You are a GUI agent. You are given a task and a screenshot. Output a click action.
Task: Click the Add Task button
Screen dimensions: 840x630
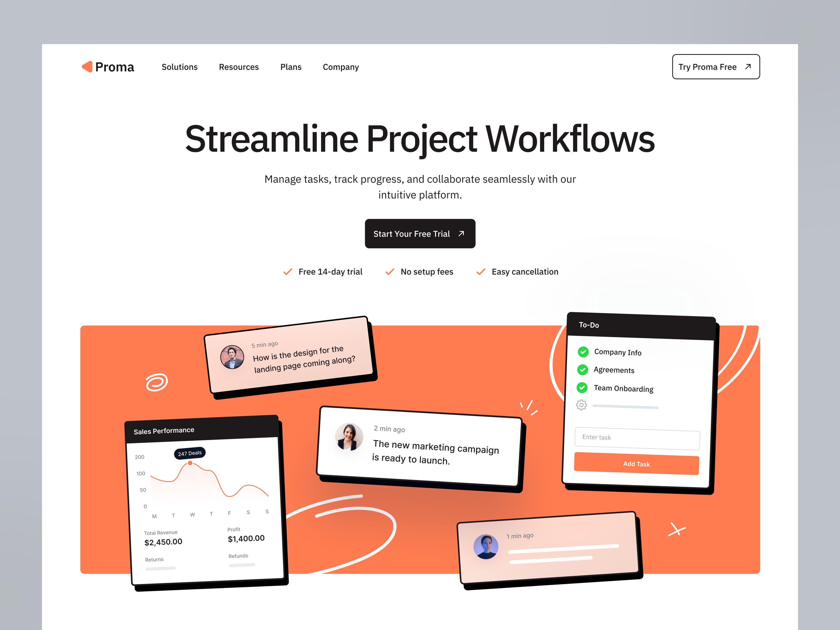coord(637,464)
